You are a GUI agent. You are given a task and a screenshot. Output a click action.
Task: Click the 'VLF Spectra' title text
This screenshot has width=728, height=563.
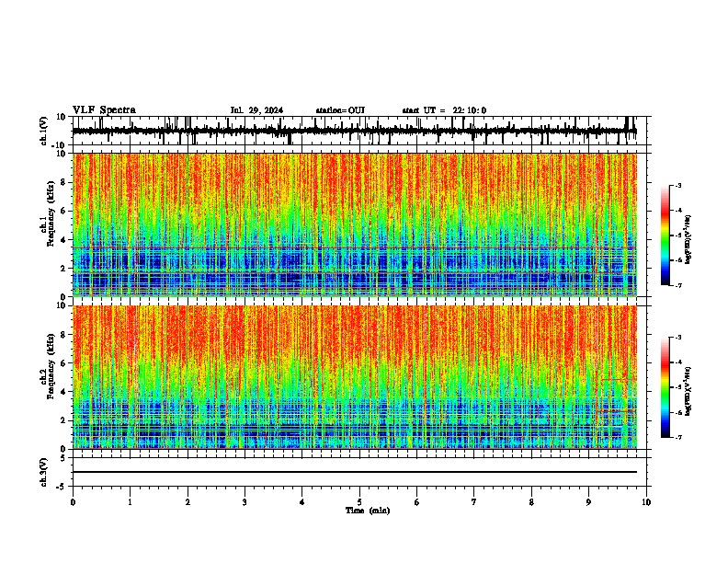point(104,110)
